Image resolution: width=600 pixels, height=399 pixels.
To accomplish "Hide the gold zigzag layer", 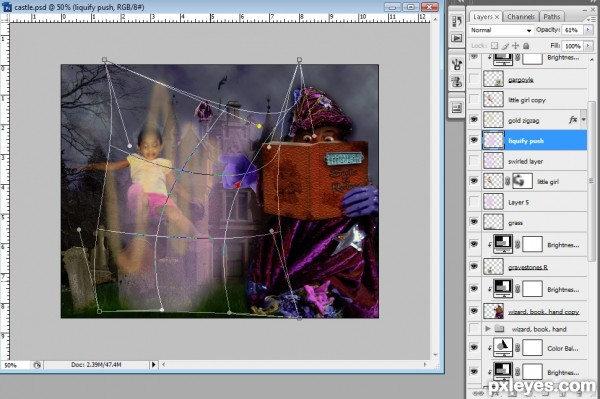I will 474,120.
